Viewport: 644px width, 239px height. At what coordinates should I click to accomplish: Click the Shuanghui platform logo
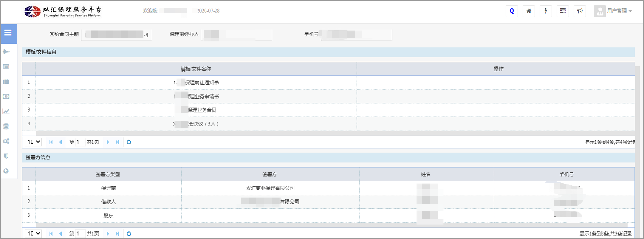pos(63,11)
